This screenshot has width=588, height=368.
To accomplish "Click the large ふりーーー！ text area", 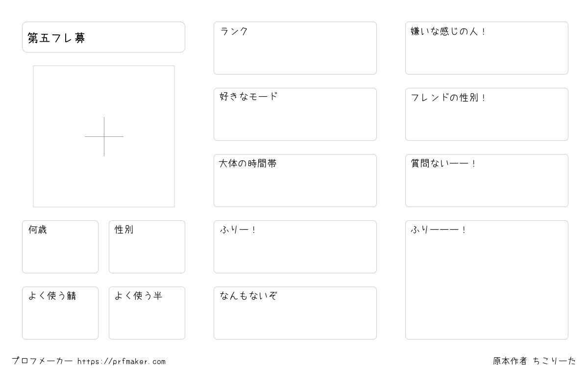I will pos(487,280).
